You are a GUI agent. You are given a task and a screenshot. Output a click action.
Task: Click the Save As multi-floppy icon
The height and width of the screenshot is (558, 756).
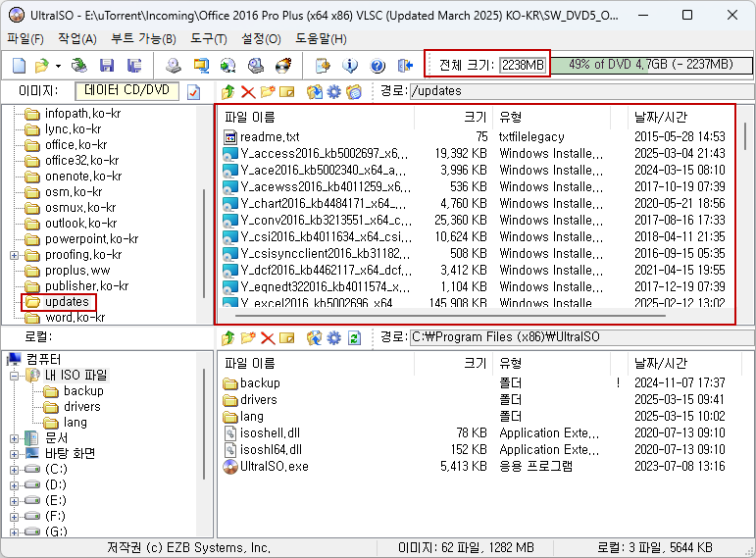(134, 65)
